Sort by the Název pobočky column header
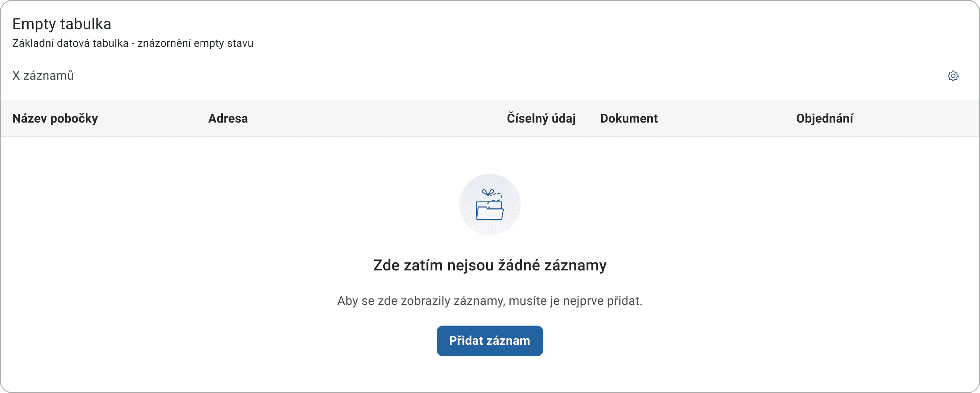The width and height of the screenshot is (980, 393). [55, 119]
